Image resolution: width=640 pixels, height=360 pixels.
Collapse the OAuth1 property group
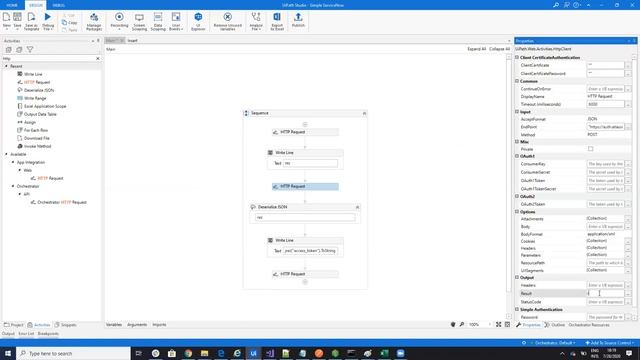[x=517, y=156]
